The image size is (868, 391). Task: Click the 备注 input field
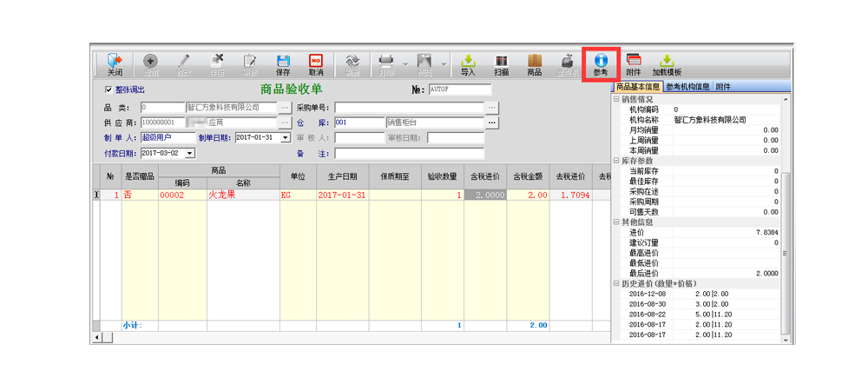point(409,153)
